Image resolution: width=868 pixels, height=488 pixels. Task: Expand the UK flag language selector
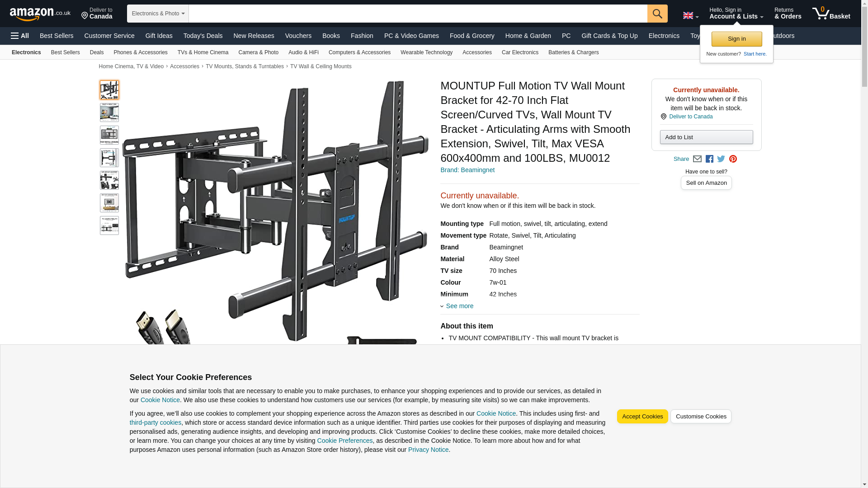[x=690, y=15]
